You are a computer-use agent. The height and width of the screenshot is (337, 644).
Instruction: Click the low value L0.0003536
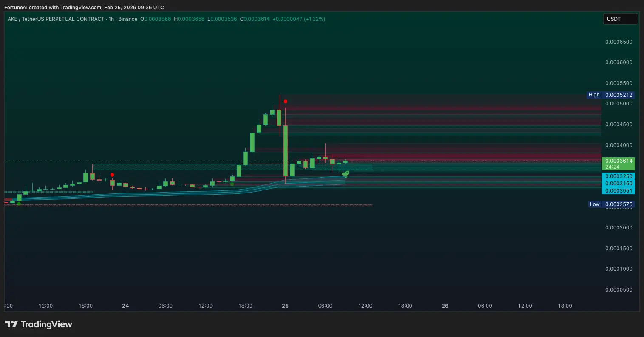pos(222,19)
